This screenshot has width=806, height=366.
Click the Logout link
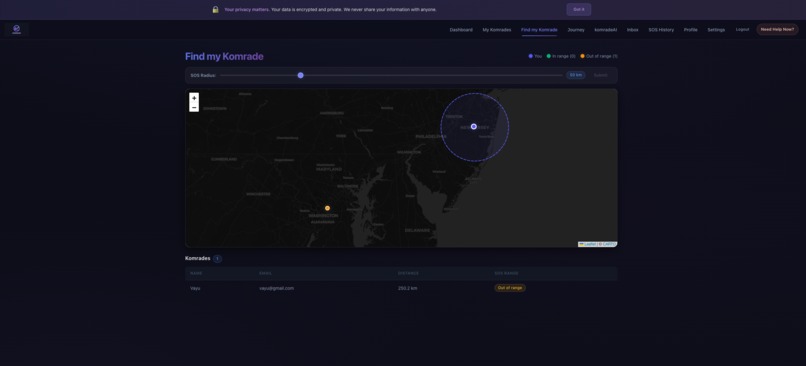pyautogui.click(x=742, y=29)
